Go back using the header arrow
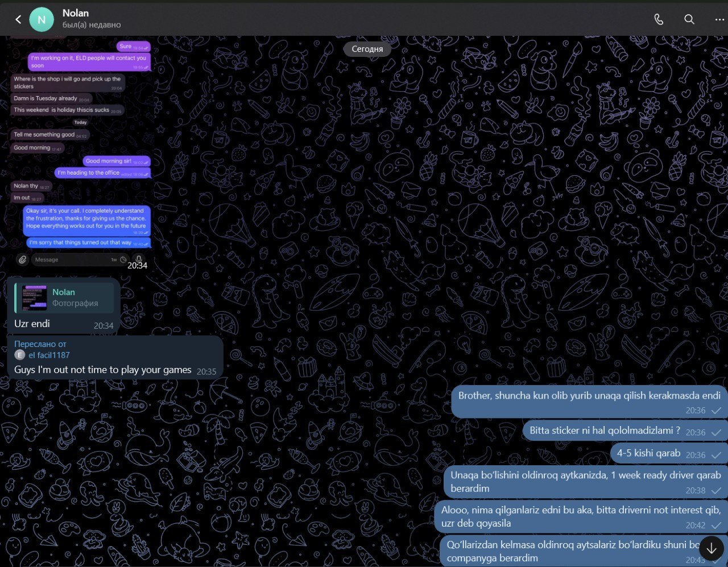 tap(18, 19)
